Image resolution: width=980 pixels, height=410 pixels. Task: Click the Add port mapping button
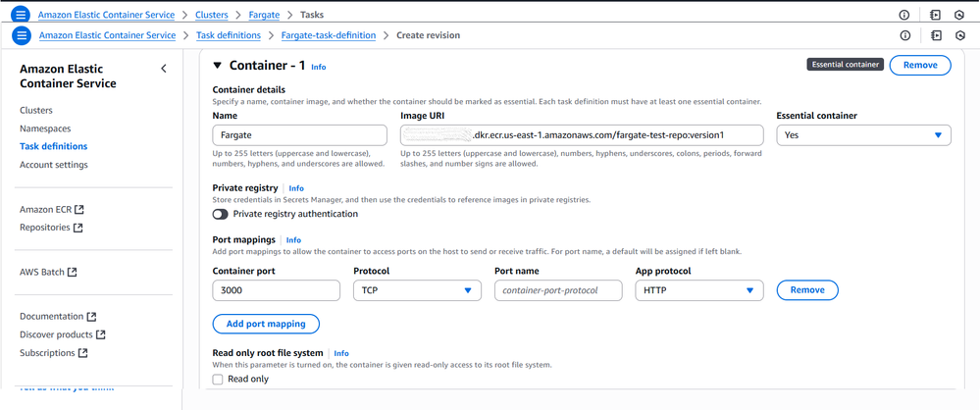coord(266,324)
